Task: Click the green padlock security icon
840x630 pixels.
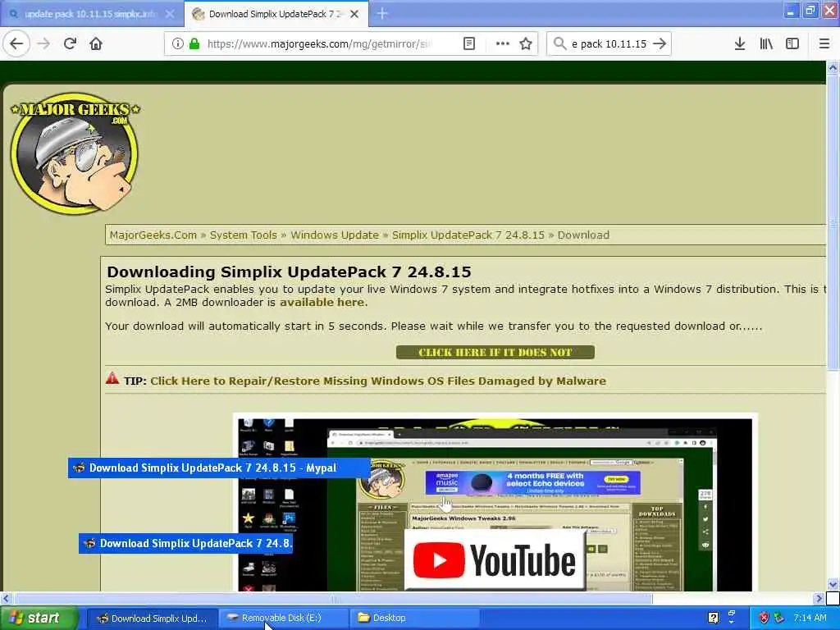Action: click(194, 44)
